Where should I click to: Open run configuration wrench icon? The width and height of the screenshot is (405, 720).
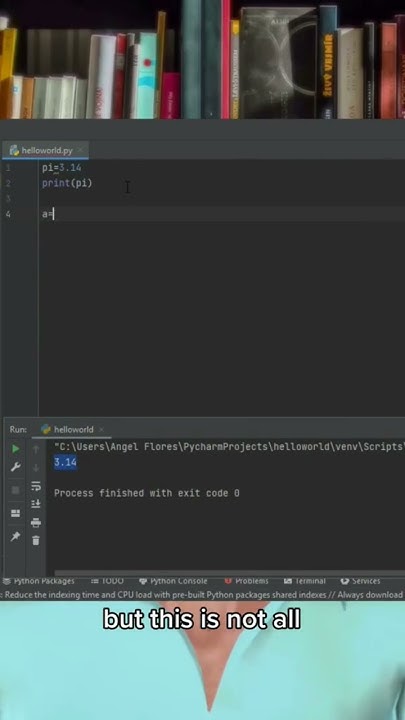[x=16, y=467]
